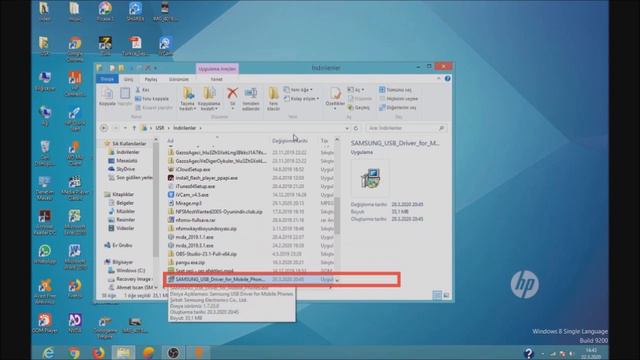Click the Kopyala icon in the ribbon
Viewport: 640px width, 360px height.
pyautogui.click(x=107, y=97)
